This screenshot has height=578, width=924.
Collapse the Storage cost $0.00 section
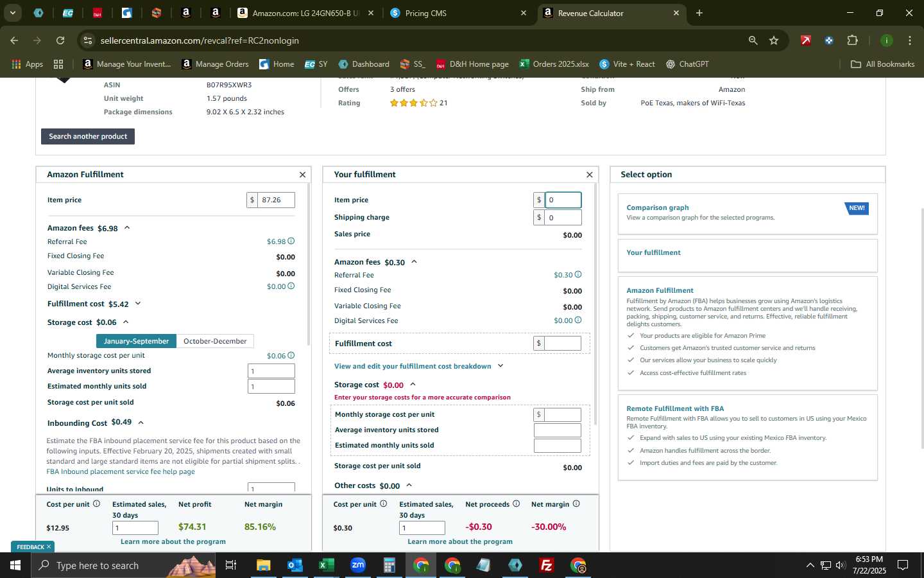tap(413, 384)
